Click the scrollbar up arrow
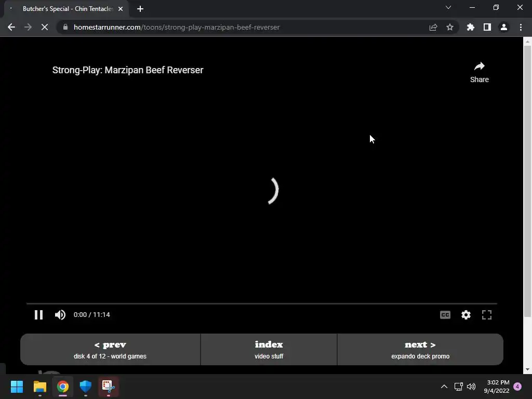The image size is (532, 399). pos(527,42)
